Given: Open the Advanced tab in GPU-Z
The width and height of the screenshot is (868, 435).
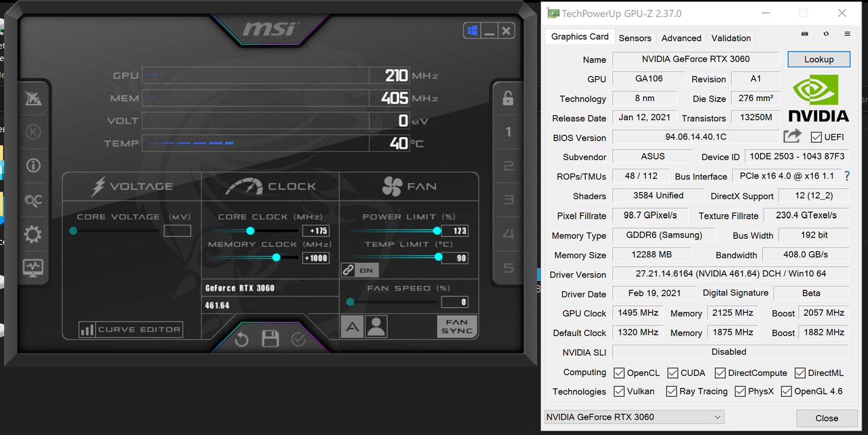Looking at the screenshot, I should coord(681,38).
